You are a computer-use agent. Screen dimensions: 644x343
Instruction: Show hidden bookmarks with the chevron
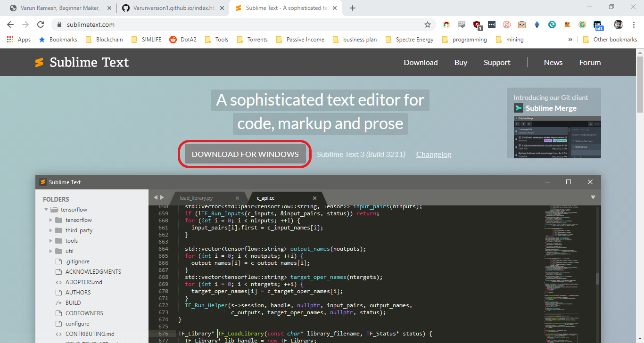(570, 40)
